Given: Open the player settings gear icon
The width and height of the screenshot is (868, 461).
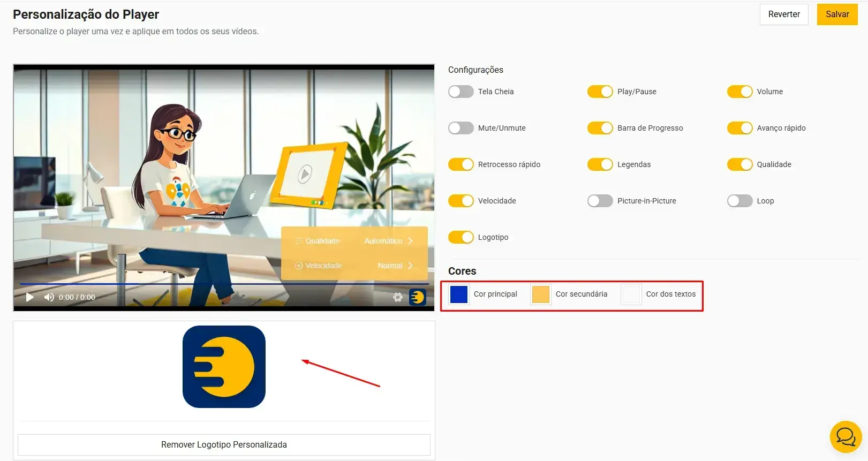Looking at the screenshot, I should coord(397,297).
